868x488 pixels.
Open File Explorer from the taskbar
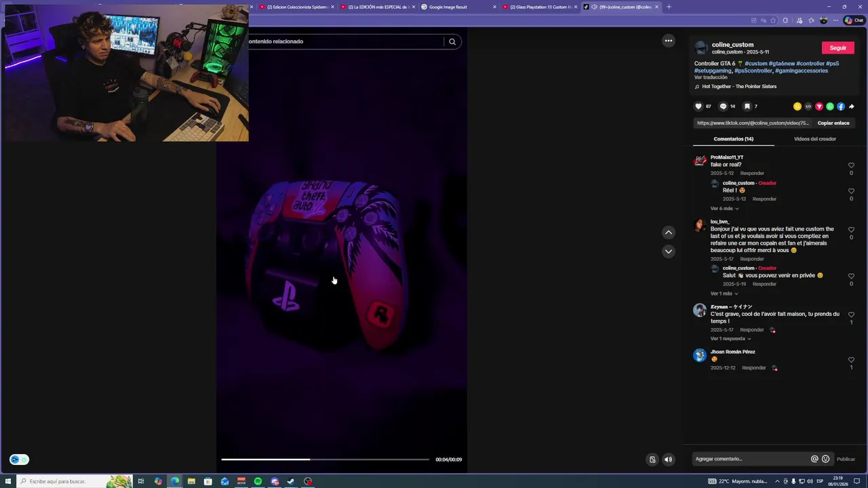coord(191,481)
